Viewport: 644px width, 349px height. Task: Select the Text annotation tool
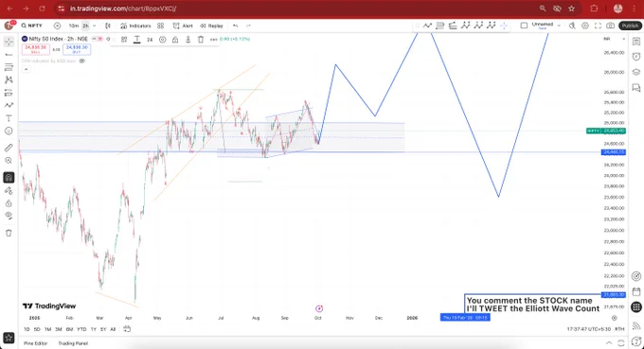coord(9,118)
